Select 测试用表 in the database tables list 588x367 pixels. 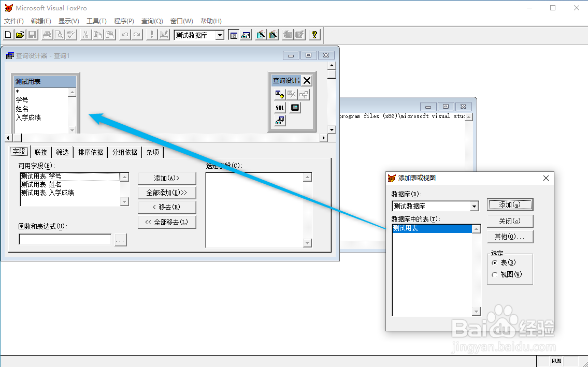coord(432,228)
